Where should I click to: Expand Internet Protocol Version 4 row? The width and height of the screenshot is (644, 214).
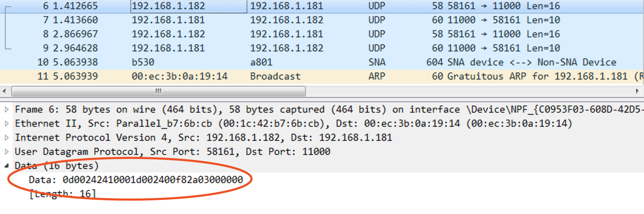6,138
